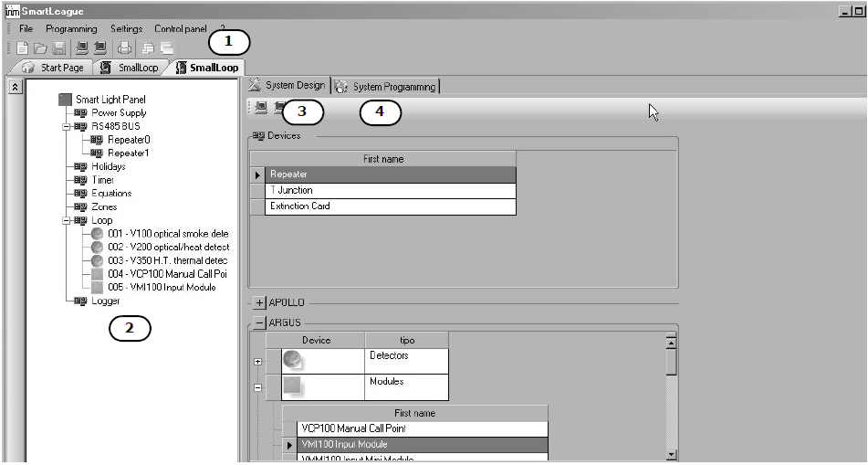
Task: Open the System Design tab
Action: 288,85
